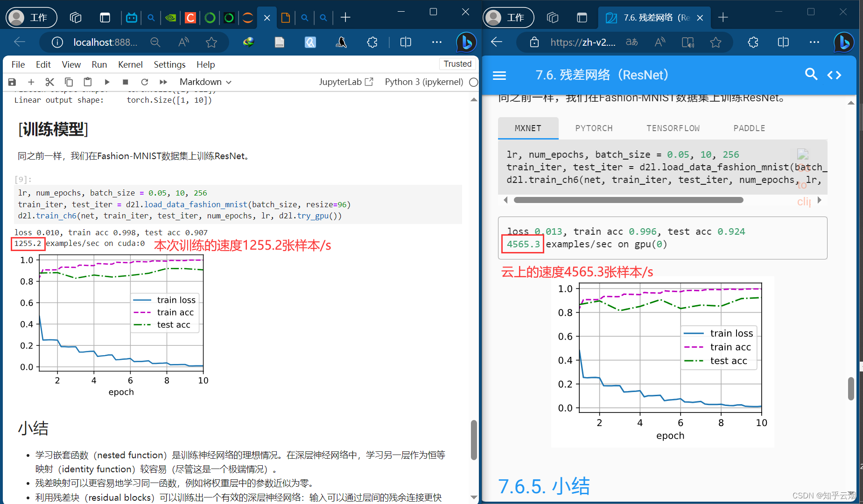Click view source code brackets icon
863x504 pixels.
coord(835,75)
